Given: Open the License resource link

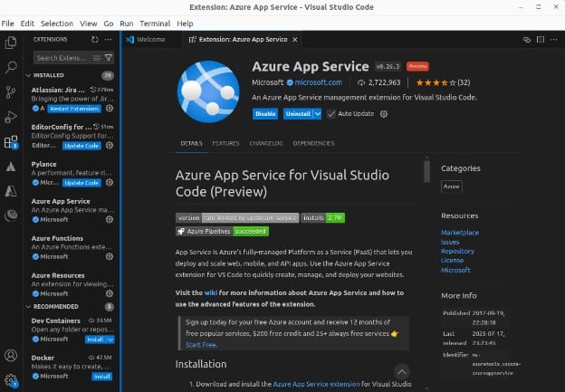Looking at the screenshot, I should point(452,260).
